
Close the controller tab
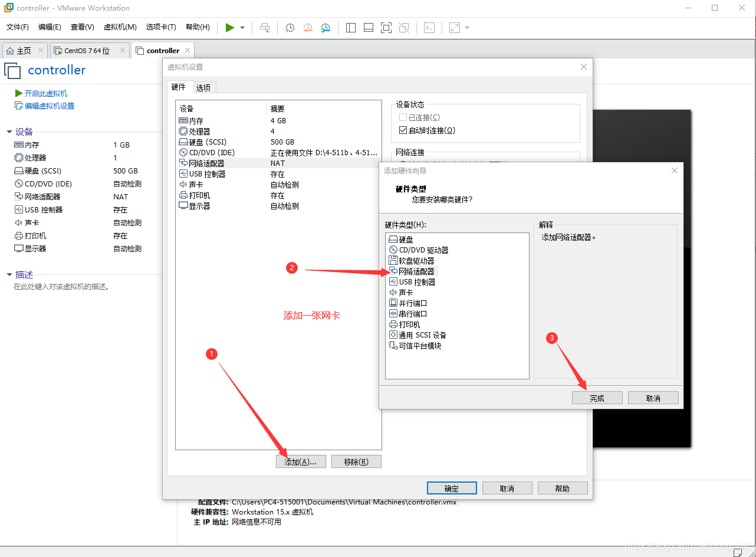188,51
